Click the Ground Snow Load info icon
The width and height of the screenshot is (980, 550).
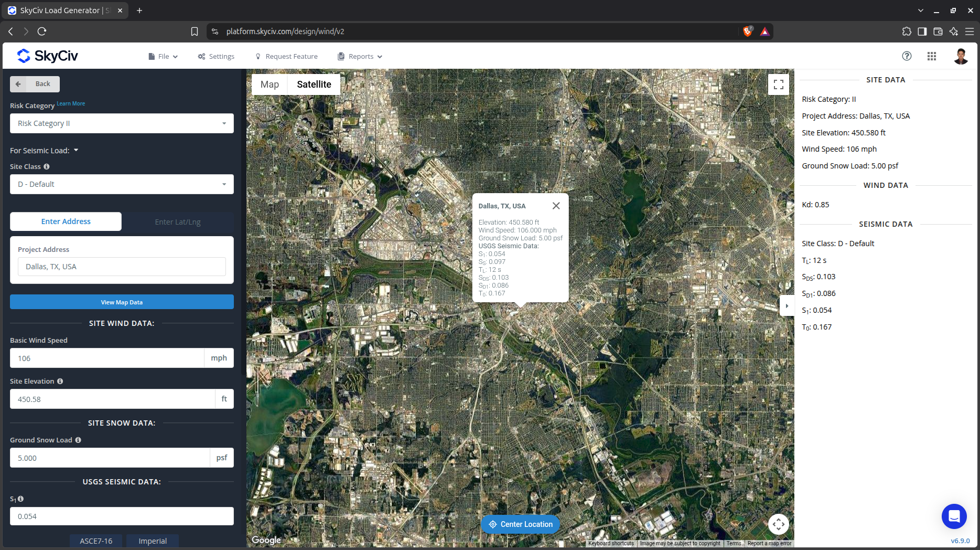click(78, 440)
